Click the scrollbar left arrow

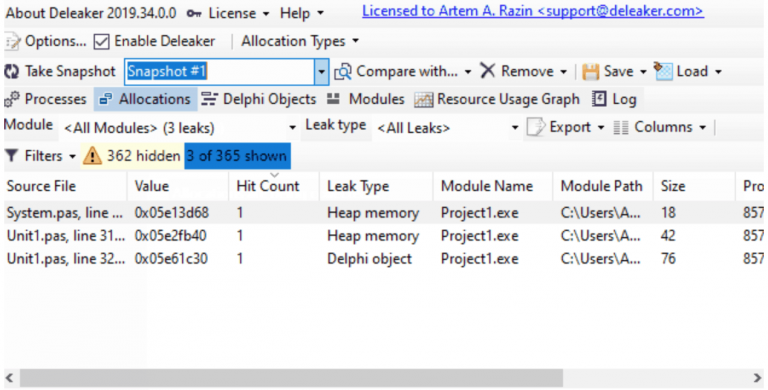[9, 378]
